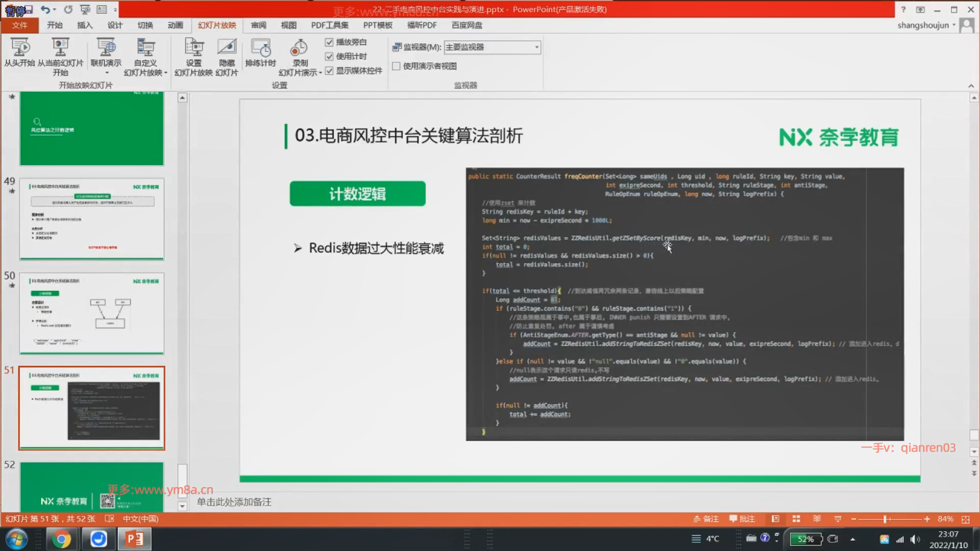Expand the 联机演示 dropdown arrow
980x551 pixels.
(x=106, y=72)
